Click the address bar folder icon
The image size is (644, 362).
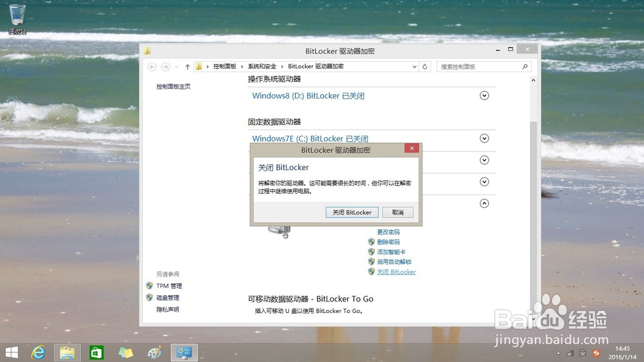pos(199,66)
